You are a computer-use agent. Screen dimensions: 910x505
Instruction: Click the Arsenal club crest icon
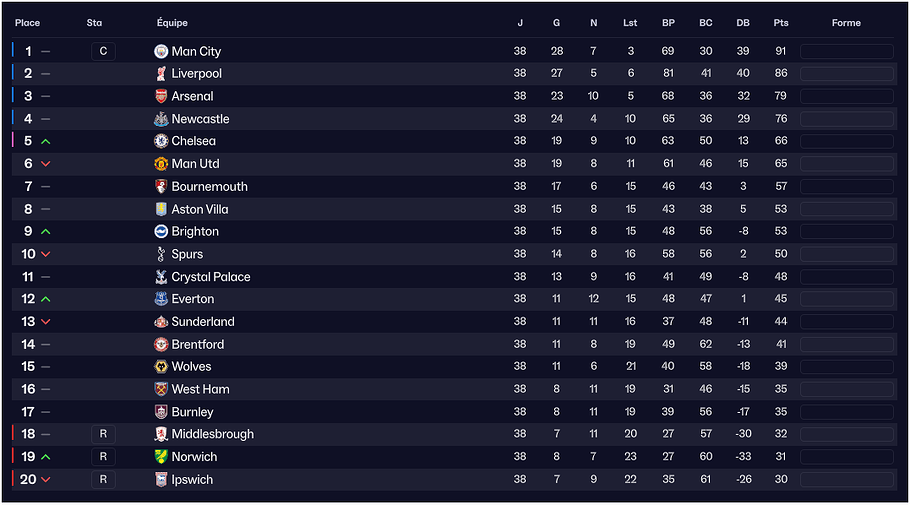pyautogui.click(x=161, y=96)
